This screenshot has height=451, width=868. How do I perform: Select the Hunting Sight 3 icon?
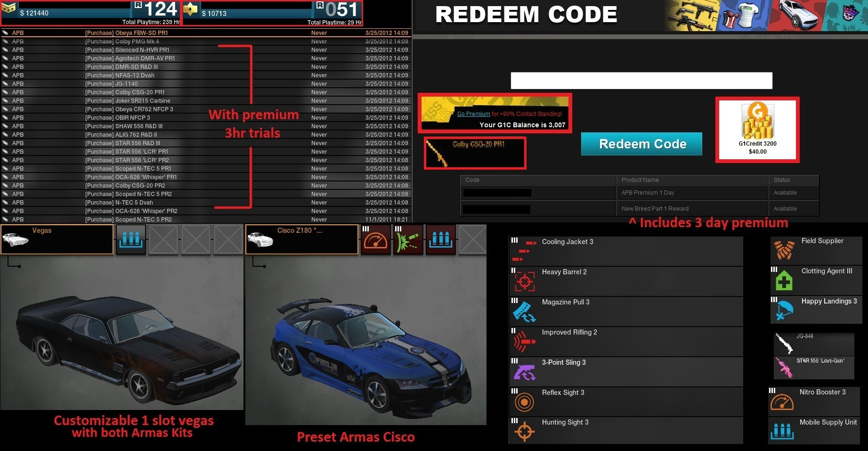[x=524, y=431]
